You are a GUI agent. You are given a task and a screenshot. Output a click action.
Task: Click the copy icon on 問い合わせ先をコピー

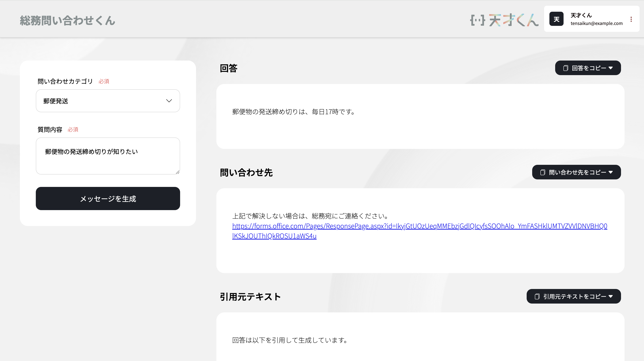point(543,172)
